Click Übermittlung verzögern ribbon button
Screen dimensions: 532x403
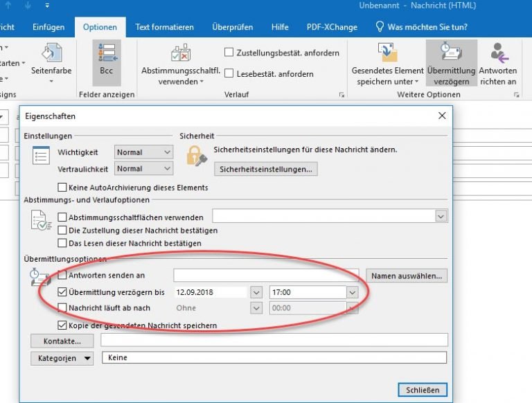[x=451, y=63]
